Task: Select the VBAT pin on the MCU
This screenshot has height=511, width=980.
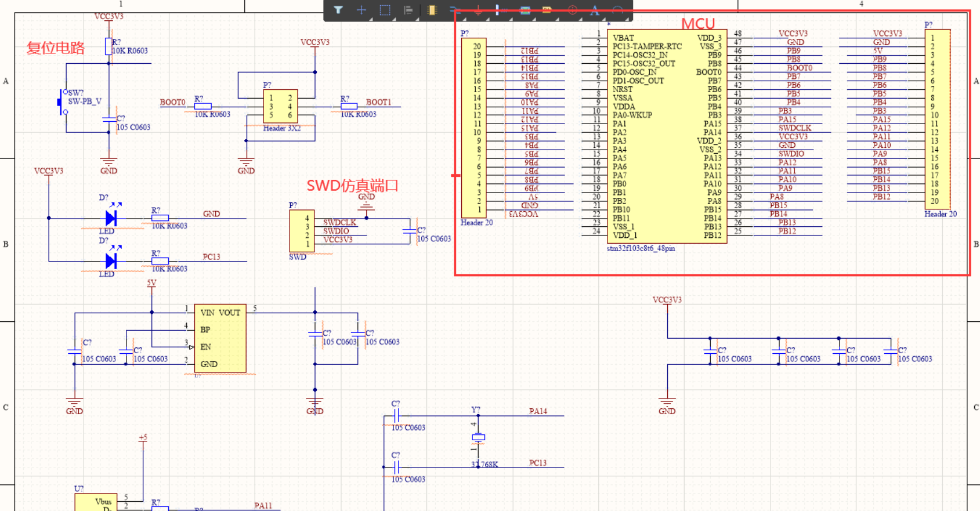Action: point(623,38)
